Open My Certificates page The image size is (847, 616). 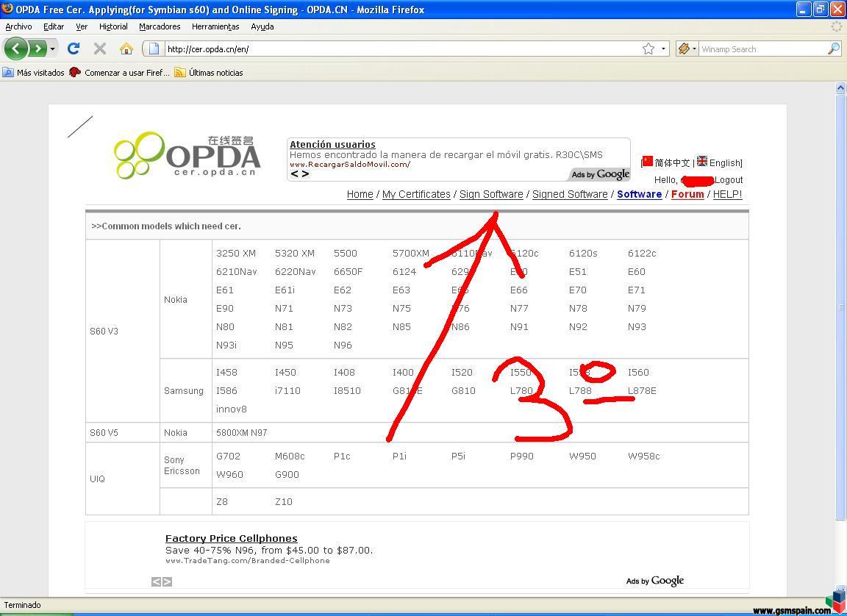tap(416, 194)
